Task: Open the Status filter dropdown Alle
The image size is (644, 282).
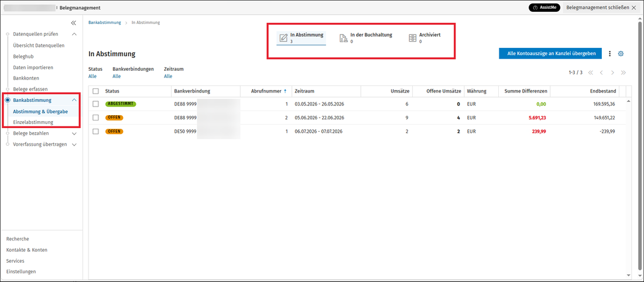Action: (93, 76)
